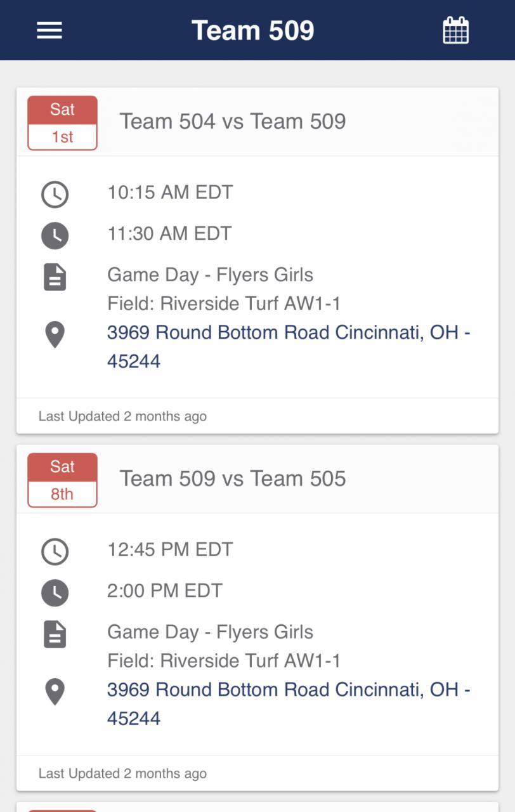Open the Team 509 vs Team 505 game header
The height and width of the screenshot is (812, 515).
(233, 478)
